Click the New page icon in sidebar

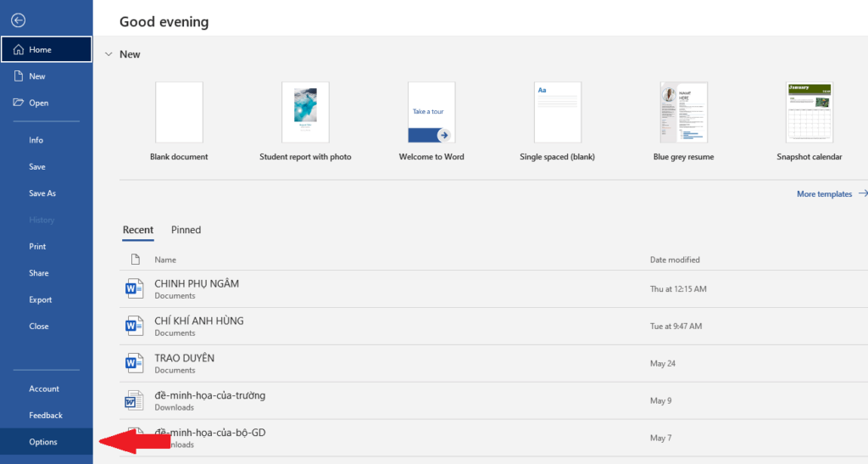click(19, 75)
